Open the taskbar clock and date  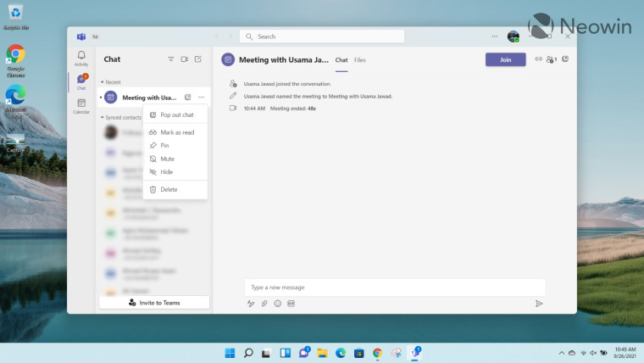625,353
